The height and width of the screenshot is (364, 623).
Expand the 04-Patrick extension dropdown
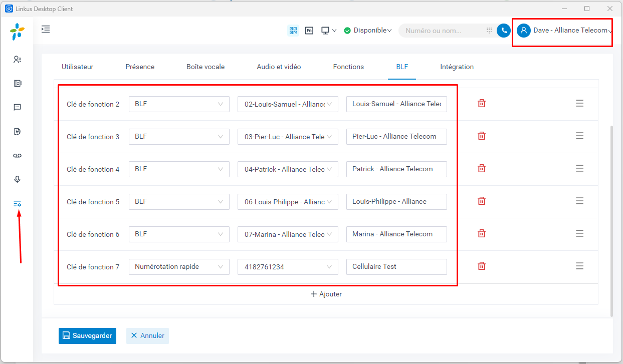[x=288, y=169]
